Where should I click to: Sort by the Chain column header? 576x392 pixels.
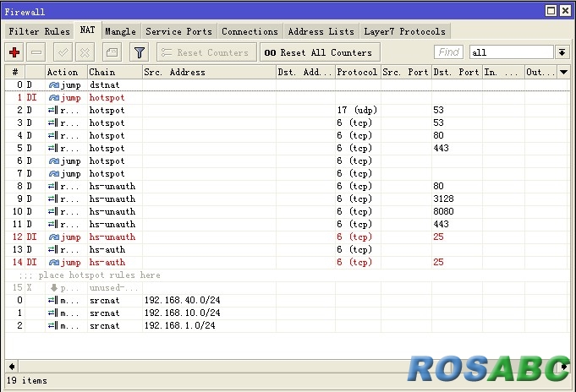point(115,72)
